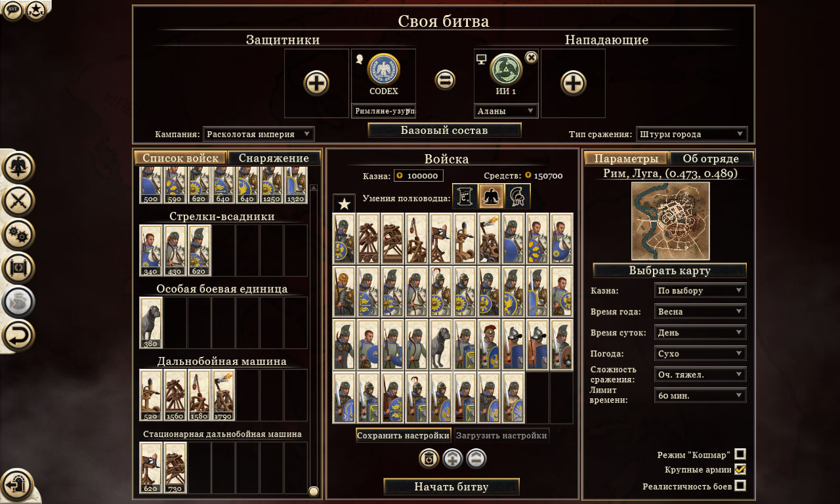
Task: Click the round star icon beside the AVE icon
Action: [36, 10]
